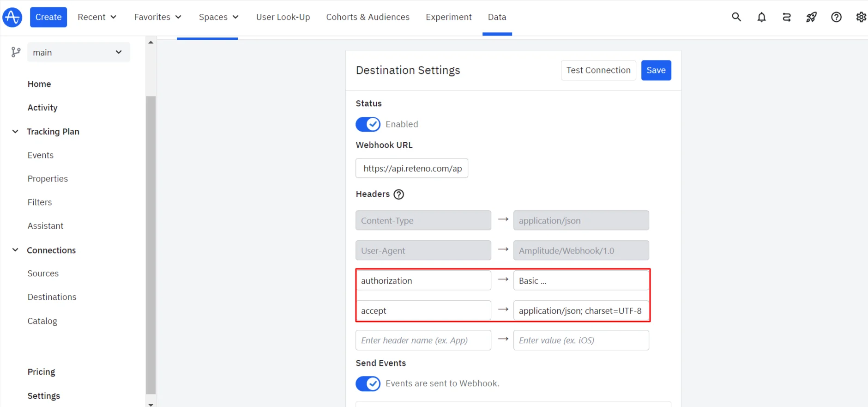The width and height of the screenshot is (868, 407).
Task: Expand the Favorites menu
Action: (157, 17)
